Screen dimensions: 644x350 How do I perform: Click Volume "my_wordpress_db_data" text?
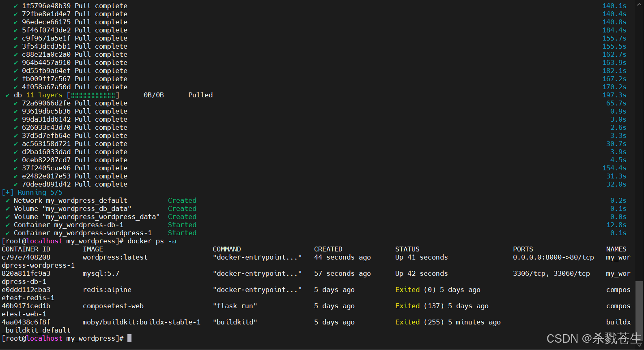73,208
